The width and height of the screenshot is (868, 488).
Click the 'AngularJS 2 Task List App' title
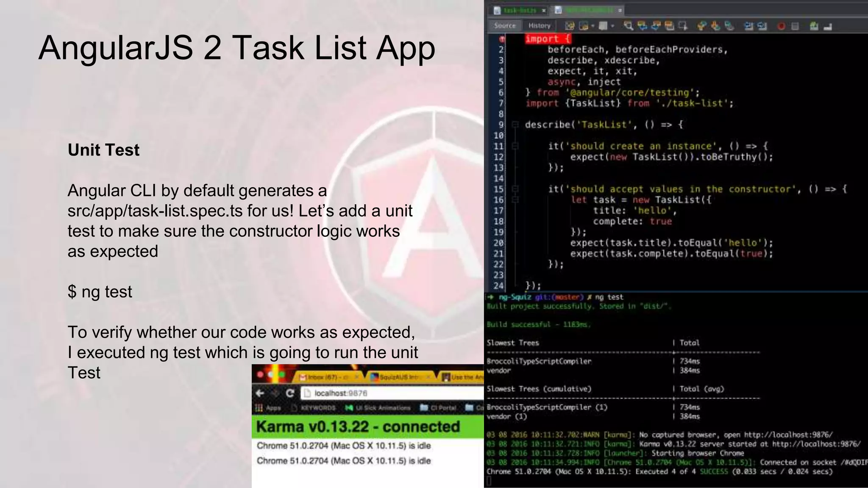tap(237, 48)
